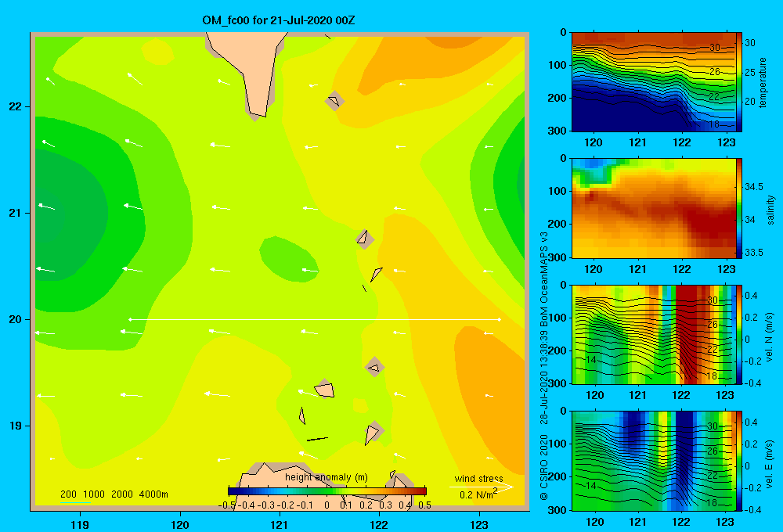Click the white transect line at latitude 20

[315, 319]
